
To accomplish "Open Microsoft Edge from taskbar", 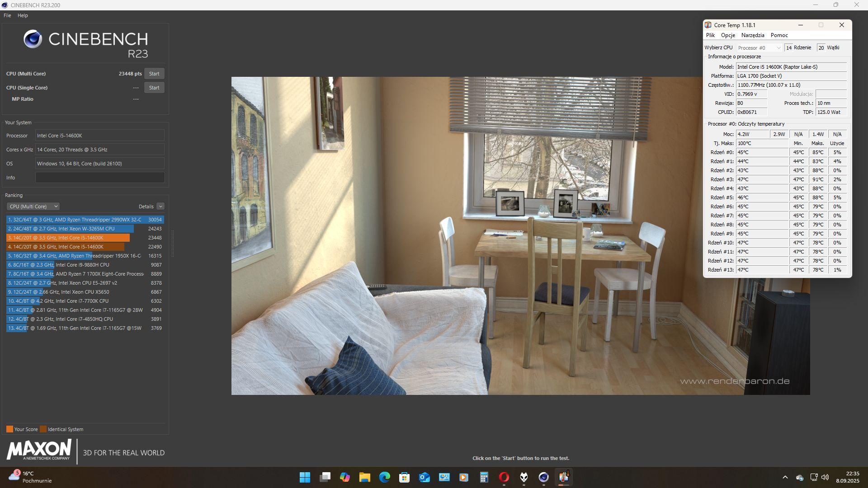I will pos(384,477).
